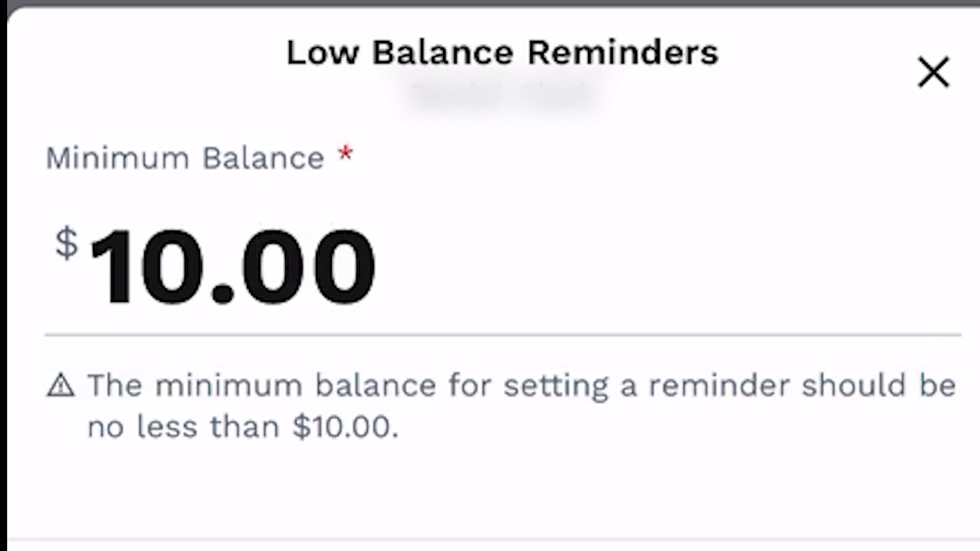Click the separator line at dialog bottom
Viewport: 980px width, 551px height.
coord(490,539)
